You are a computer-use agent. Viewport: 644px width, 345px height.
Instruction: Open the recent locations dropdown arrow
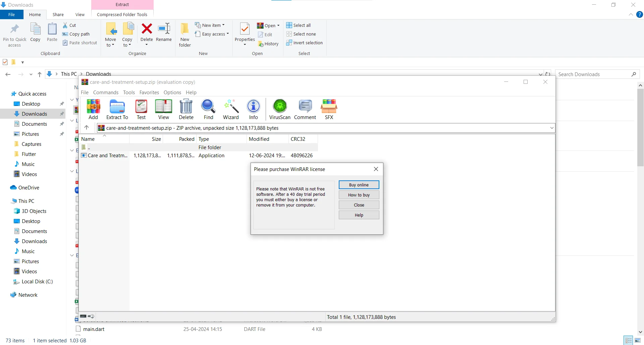point(31,74)
